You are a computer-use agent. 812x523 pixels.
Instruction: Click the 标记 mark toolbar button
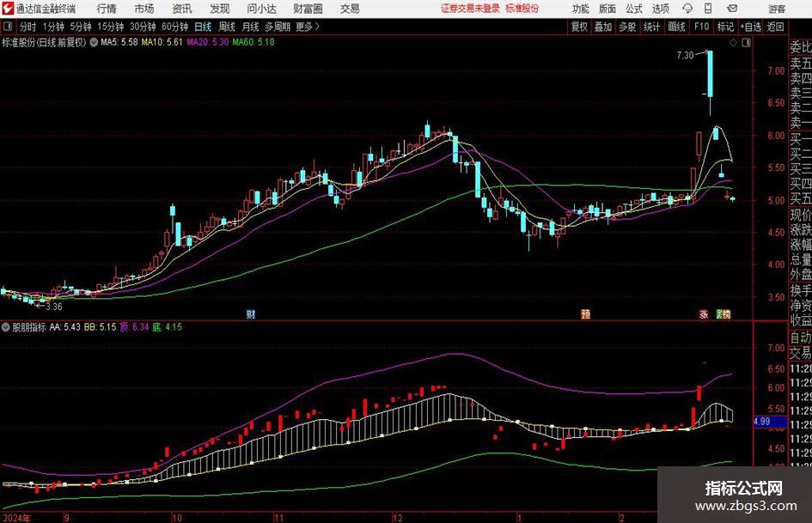725,27
